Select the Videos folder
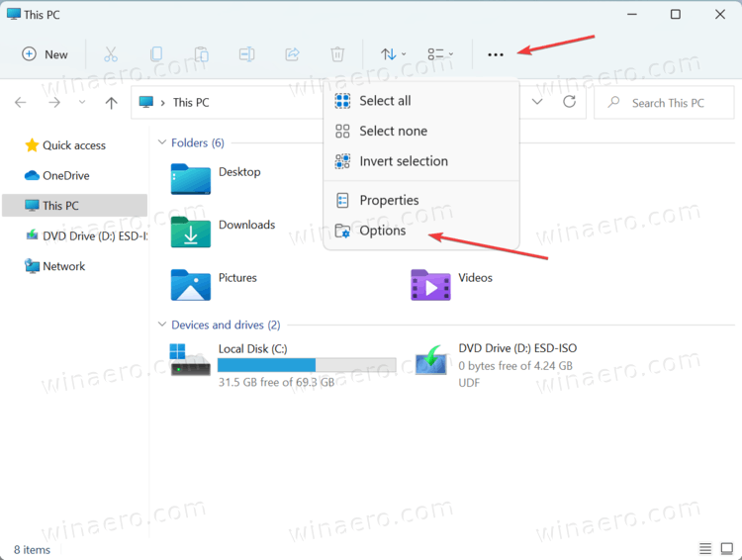The image size is (742, 560). 452,285
